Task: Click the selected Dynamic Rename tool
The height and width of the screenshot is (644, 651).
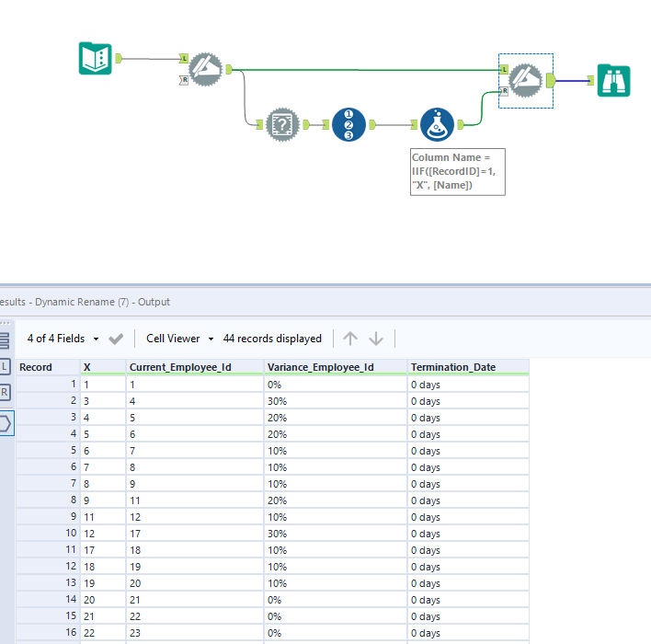Action: (x=525, y=80)
